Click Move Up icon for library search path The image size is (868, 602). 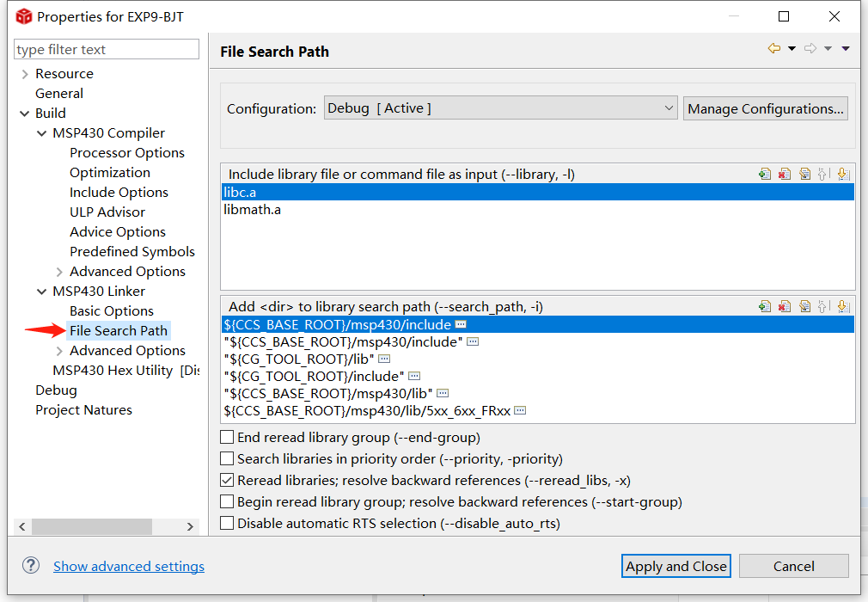point(823,306)
